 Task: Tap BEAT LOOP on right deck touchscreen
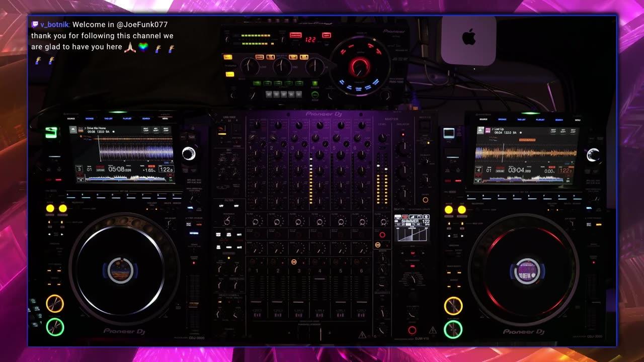(553, 131)
